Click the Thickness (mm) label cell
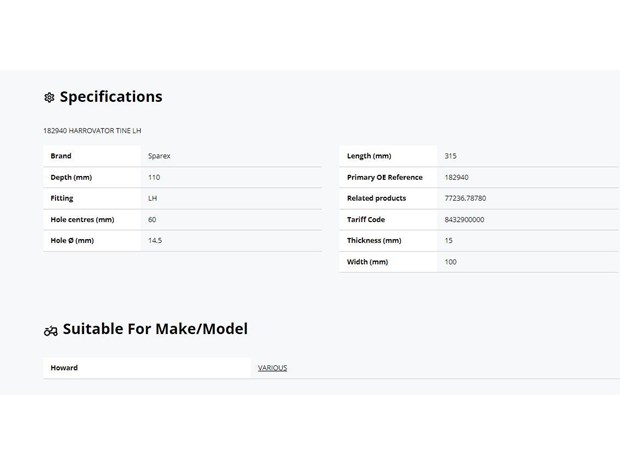The height and width of the screenshot is (465, 620). [388, 240]
